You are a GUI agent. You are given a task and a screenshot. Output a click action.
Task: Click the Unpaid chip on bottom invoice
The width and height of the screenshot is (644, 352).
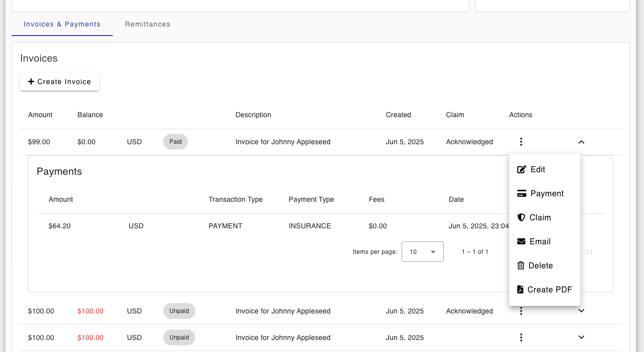179,337
